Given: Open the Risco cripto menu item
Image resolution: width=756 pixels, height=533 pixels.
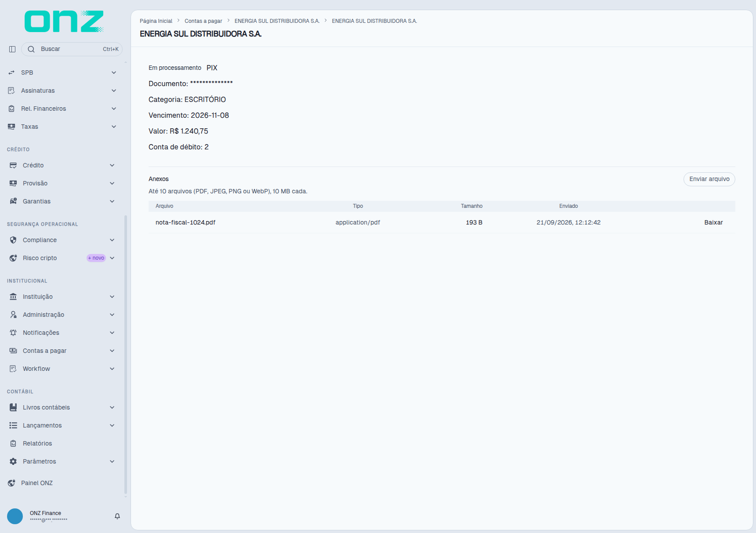Looking at the screenshot, I should click(62, 258).
